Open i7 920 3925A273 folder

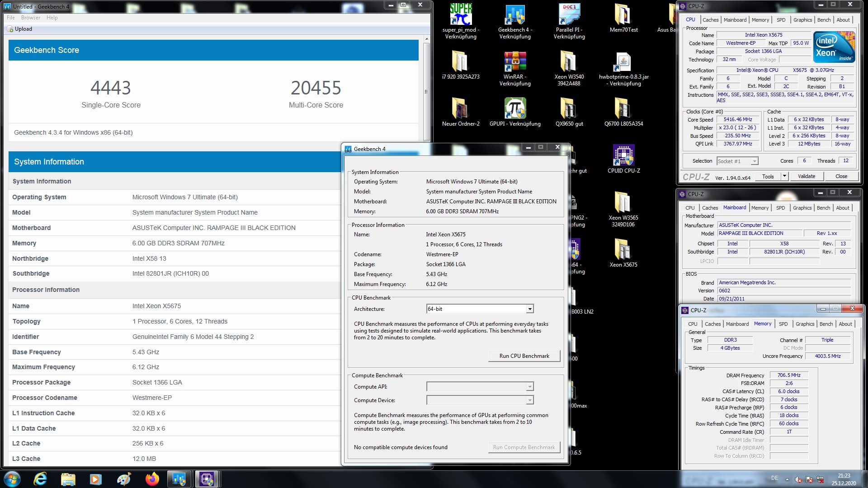coord(461,65)
